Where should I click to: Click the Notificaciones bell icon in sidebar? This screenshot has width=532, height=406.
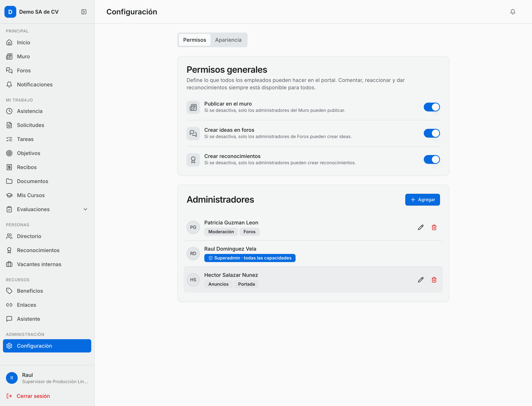(9, 85)
